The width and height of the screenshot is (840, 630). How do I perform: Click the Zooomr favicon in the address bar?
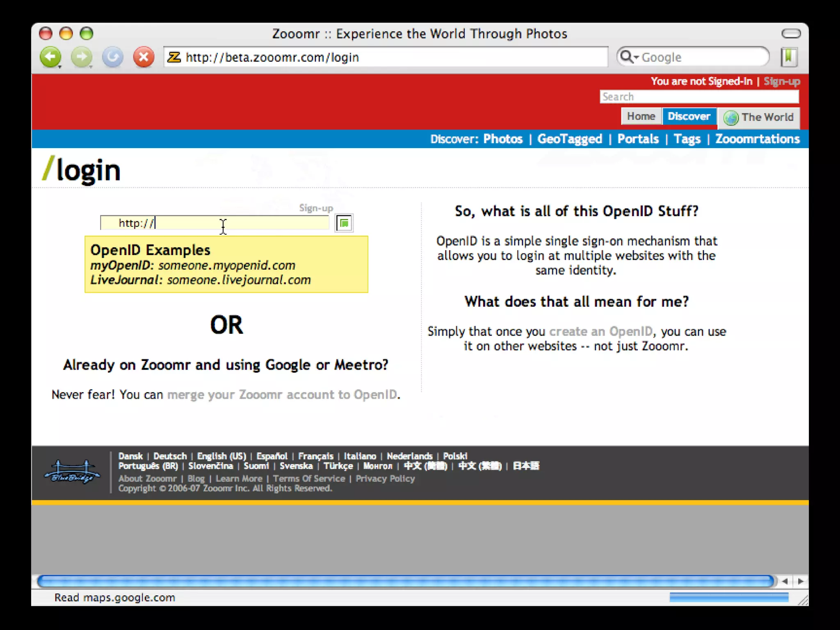[174, 57]
